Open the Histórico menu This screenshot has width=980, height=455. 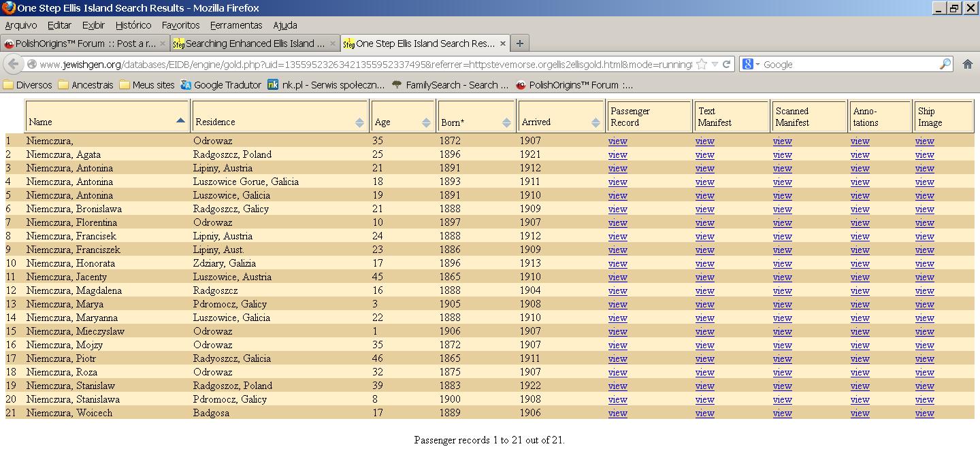pos(133,25)
